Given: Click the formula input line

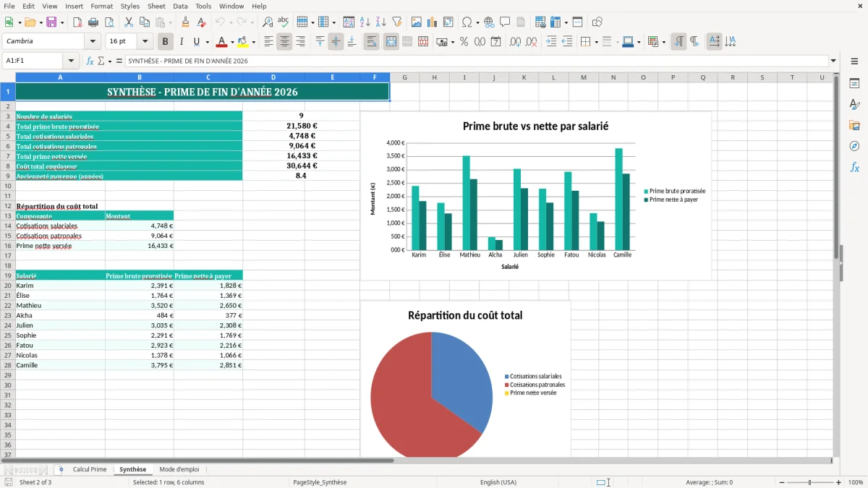Looking at the screenshot, I should 477,61.
